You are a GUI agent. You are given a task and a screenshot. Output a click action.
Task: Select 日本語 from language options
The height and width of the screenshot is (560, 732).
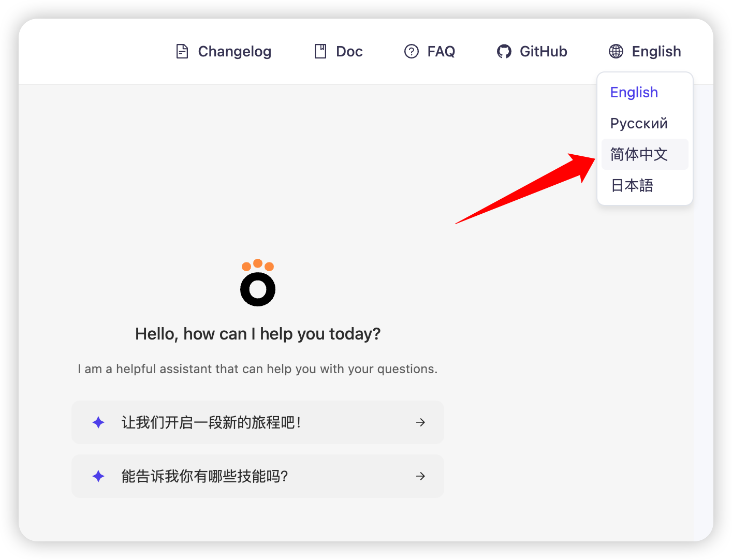tap(632, 185)
